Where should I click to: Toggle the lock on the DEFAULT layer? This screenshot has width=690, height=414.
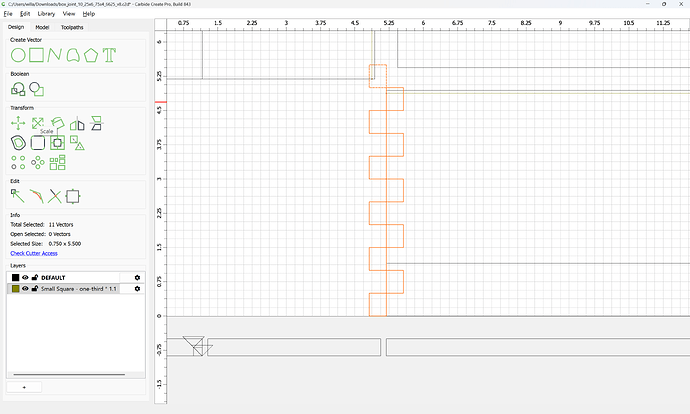[35, 278]
